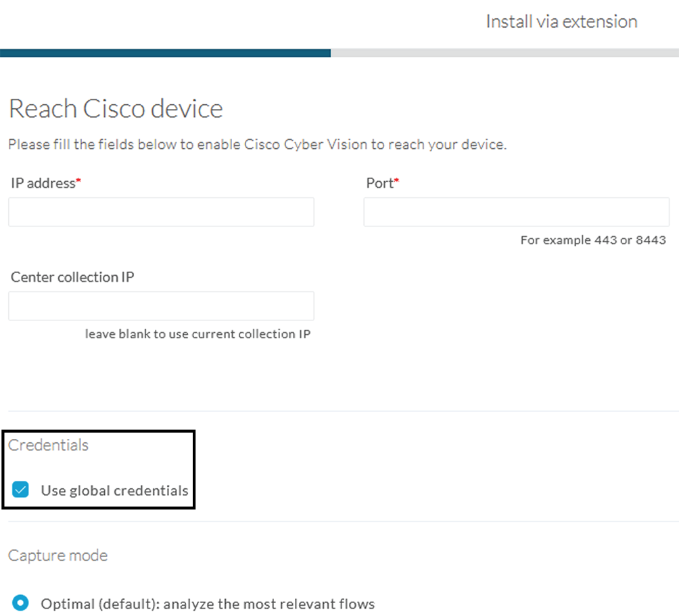The height and width of the screenshot is (616, 679).
Task: Click 'leave blank to use current collection IP' hint
Action: tap(197, 334)
